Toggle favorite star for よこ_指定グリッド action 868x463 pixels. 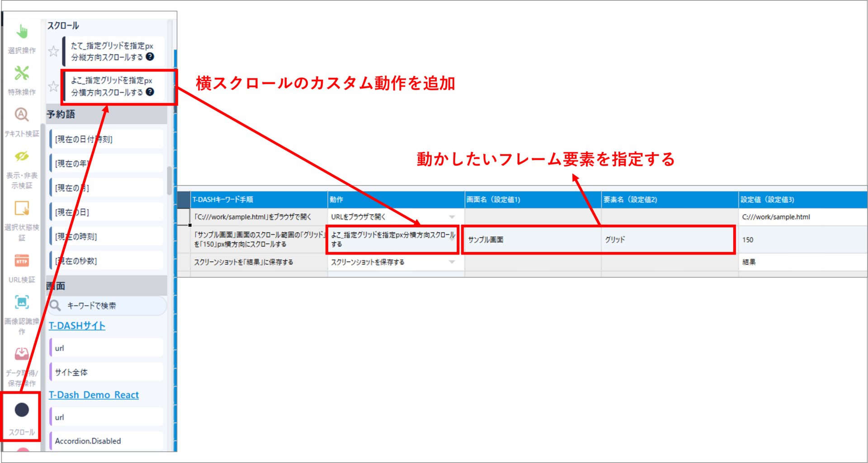tap(53, 86)
